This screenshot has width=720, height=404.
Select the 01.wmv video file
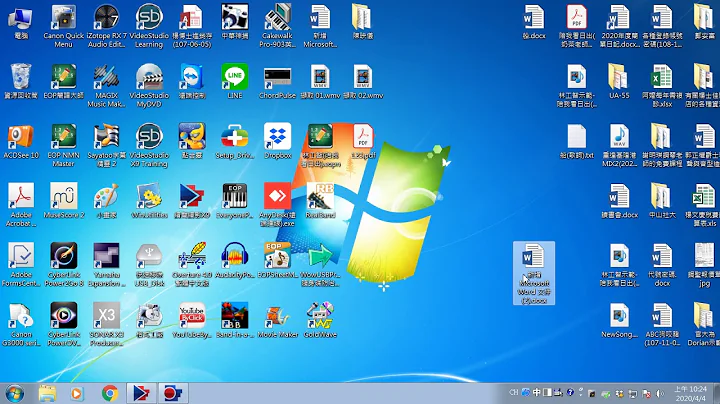point(320,81)
